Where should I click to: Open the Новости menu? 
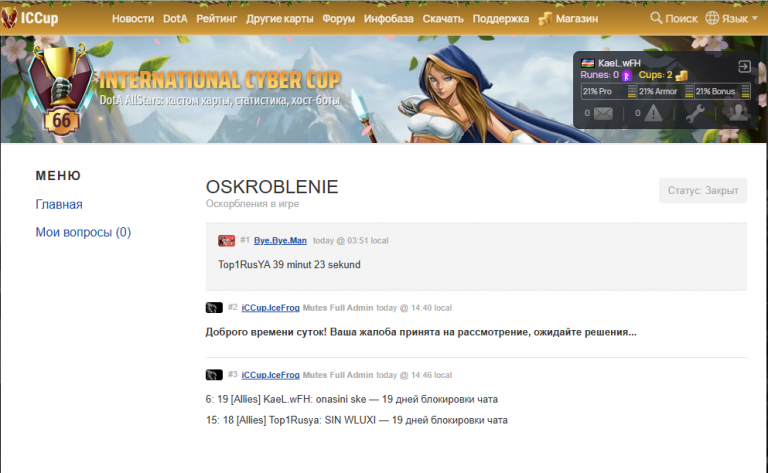(133, 19)
